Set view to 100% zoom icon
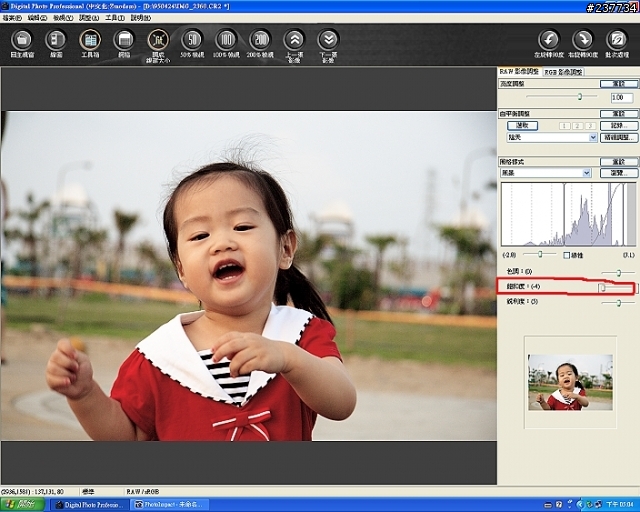The height and width of the screenshot is (512, 640). pyautogui.click(x=226, y=40)
